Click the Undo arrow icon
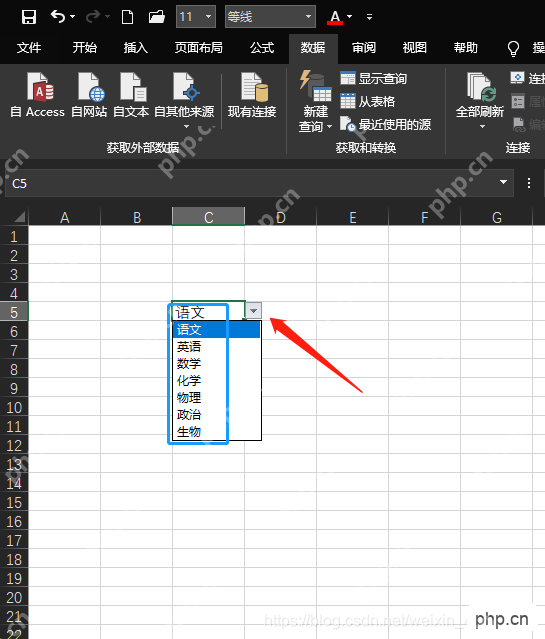 [x=58, y=17]
